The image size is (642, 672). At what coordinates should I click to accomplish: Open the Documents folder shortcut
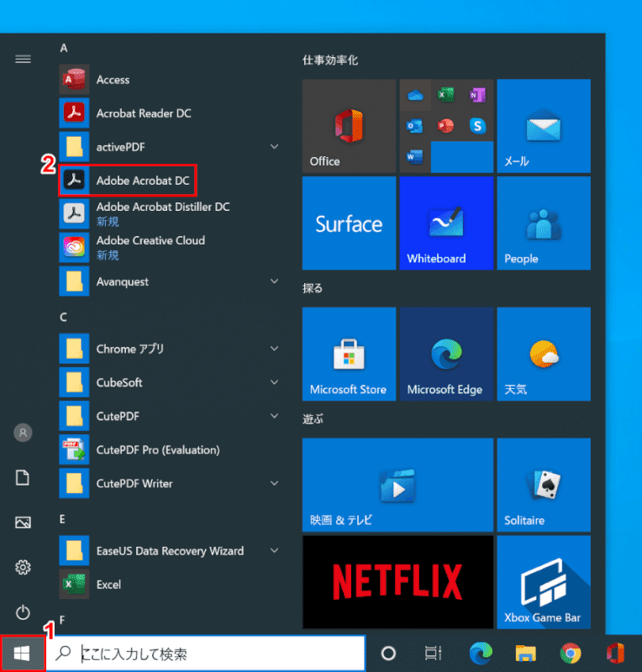tap(23, 477)
